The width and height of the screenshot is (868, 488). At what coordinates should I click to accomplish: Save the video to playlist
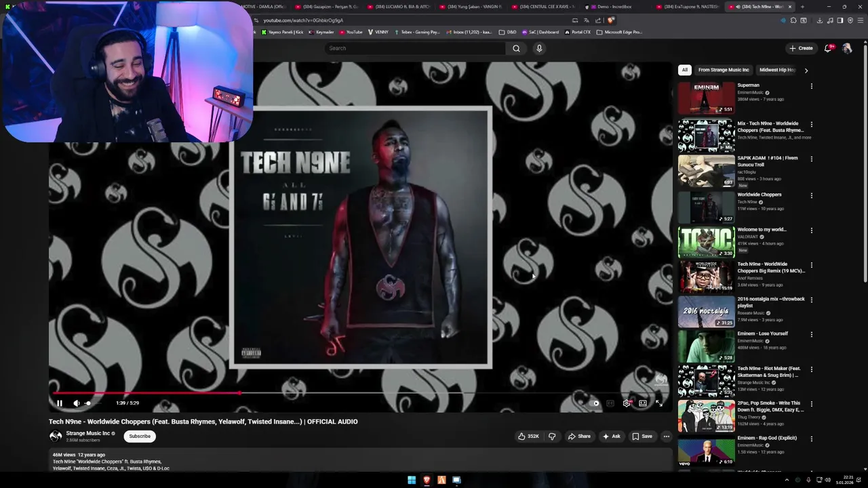642,436
